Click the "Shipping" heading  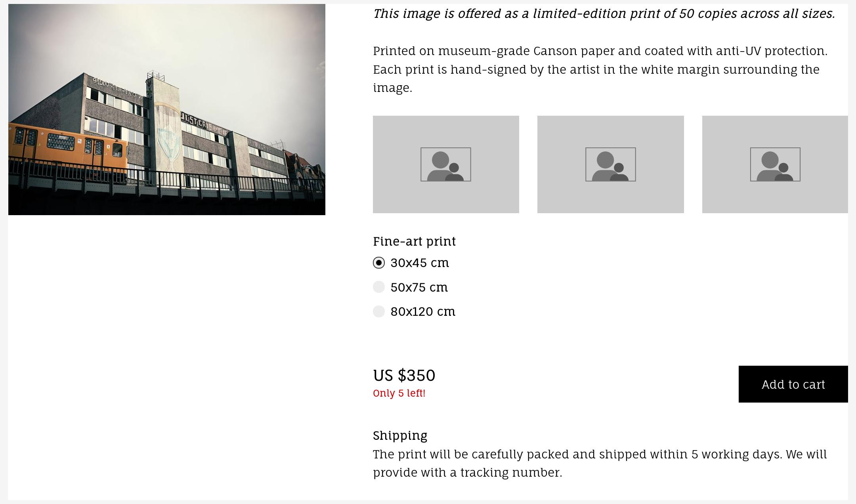pyautogui.click(x=400, y=435)
